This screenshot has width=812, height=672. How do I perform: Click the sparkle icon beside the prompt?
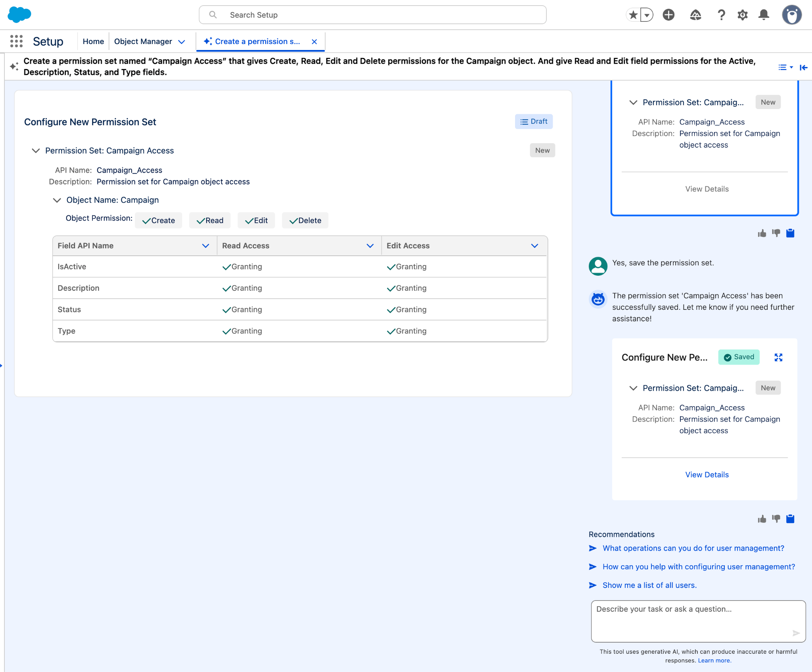[x=14, y=67]
